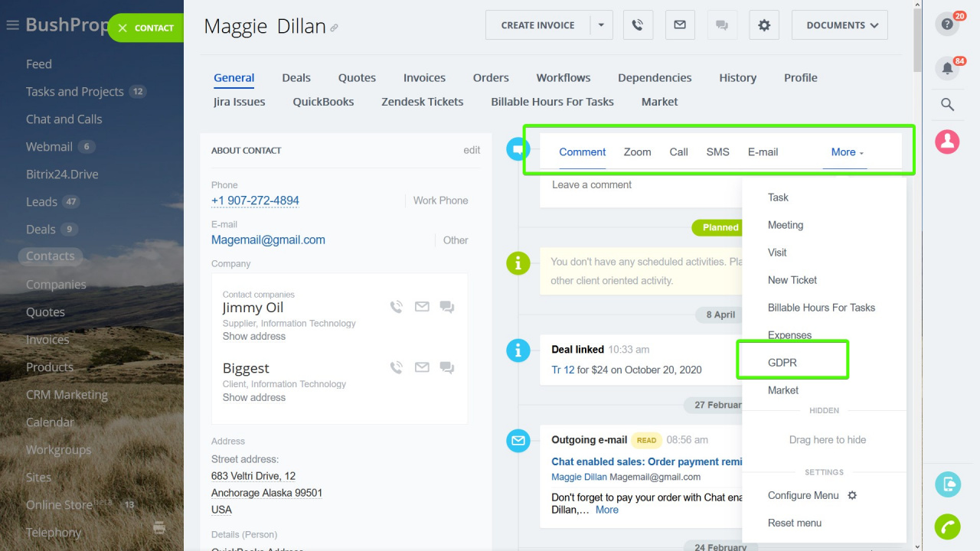Image resolution: width=980 pixels, height=551 pixels.
Task: Expand the Create Invoice dropdown arrow
Action: pos(601,25)
